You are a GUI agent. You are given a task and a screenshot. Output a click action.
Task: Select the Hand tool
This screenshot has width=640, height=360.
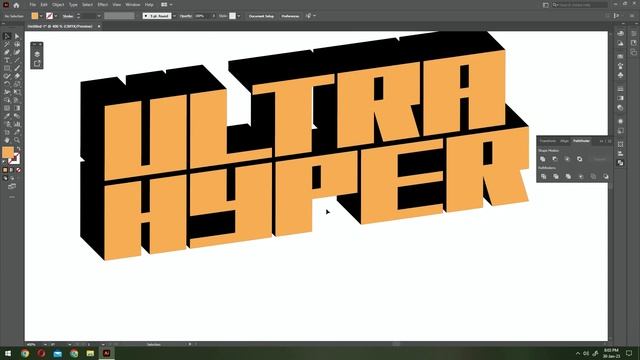tap(7, 140)
